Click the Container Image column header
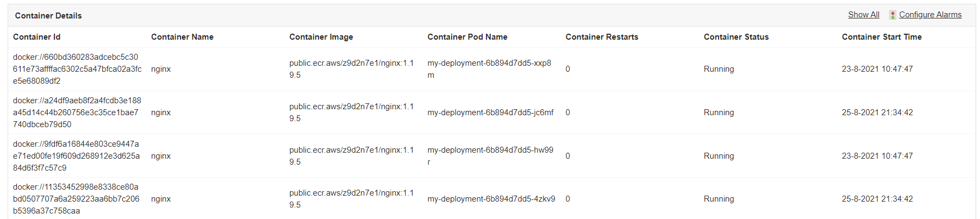This screenshot has height=219, width=980. [321, 37]
